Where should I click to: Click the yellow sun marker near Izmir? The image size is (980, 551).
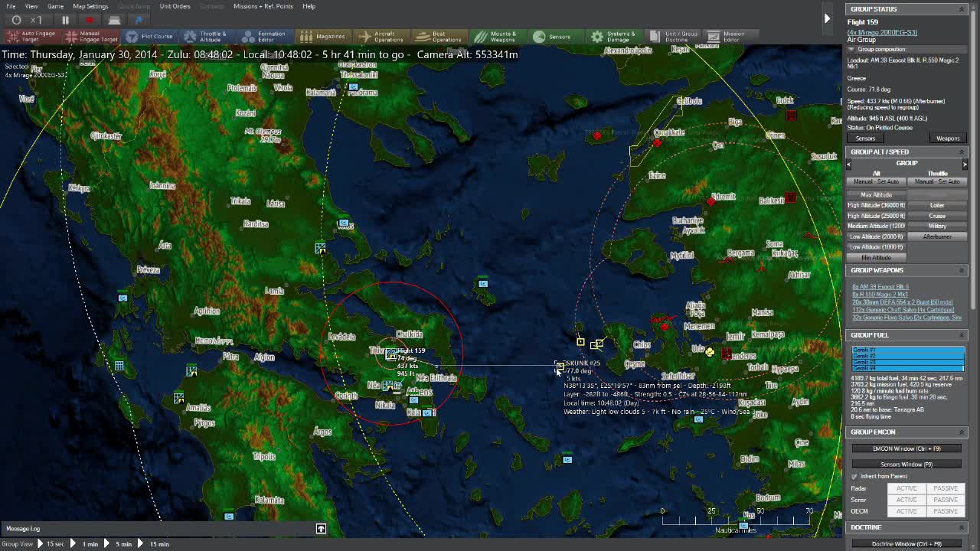click(x=710, y=352)
